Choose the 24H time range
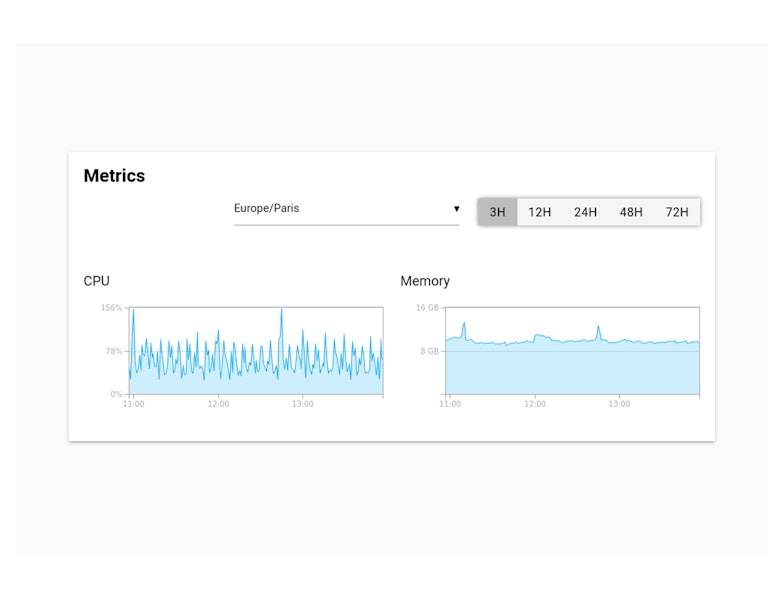The height and width of the screenshot is (596, 784). 585,212
